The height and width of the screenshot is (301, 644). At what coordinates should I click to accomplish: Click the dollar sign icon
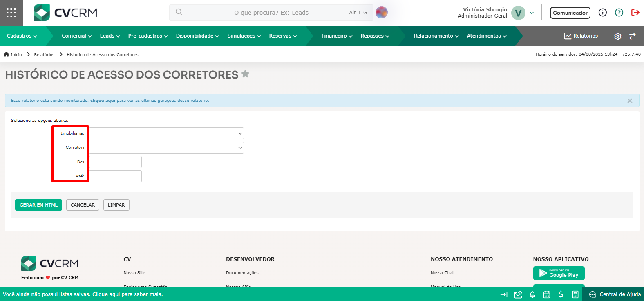click(561, 294)
